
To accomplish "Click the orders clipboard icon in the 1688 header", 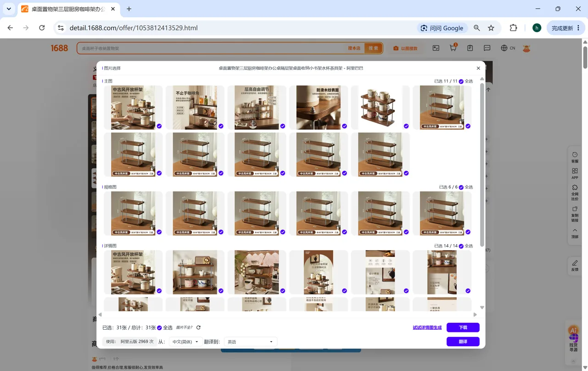I will [x=470, y=48].
